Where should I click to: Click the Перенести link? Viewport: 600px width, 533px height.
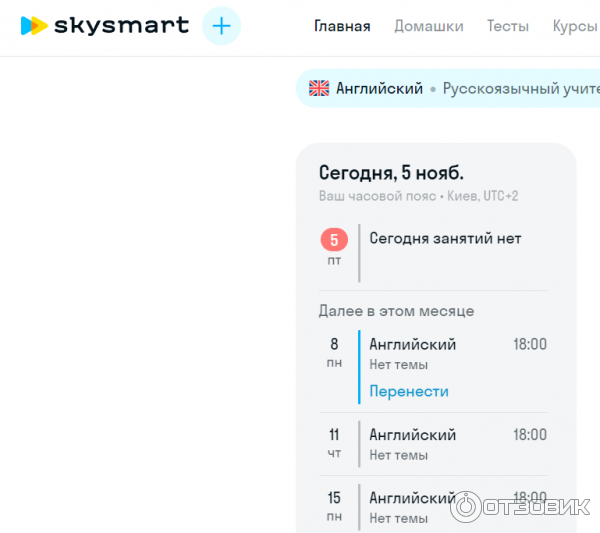tap(409, 391)
